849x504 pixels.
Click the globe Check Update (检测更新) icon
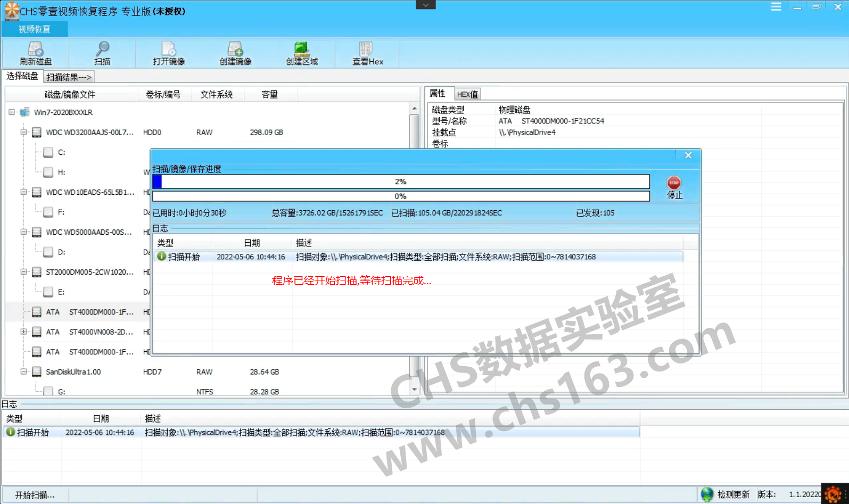point(707,494)
